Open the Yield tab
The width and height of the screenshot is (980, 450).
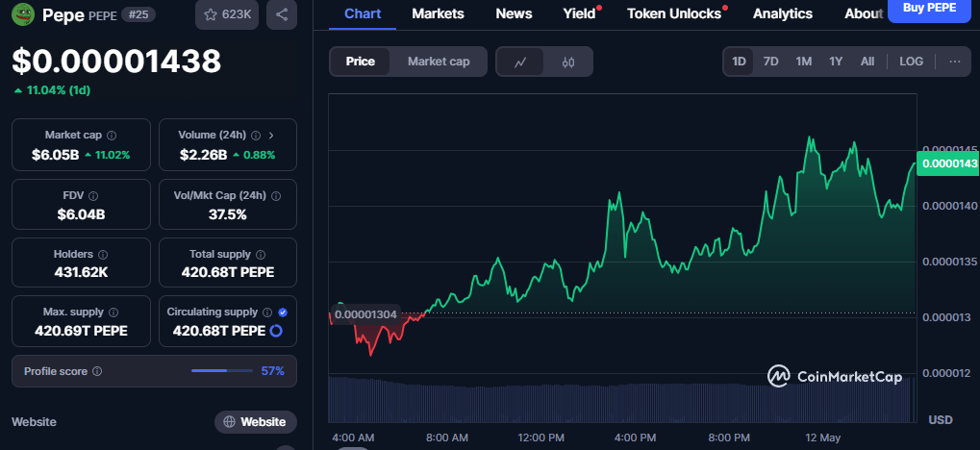tap(579, 13)
